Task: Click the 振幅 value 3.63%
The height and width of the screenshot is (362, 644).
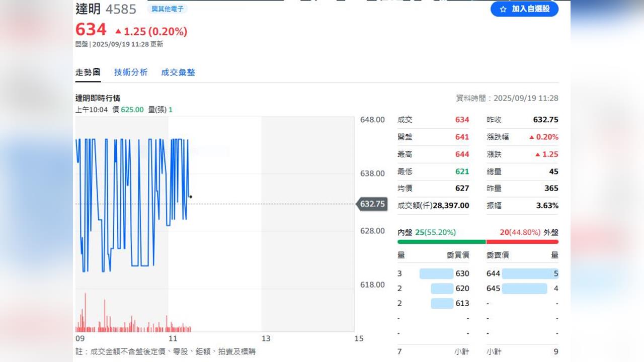Action: click(x=548, y=206)
